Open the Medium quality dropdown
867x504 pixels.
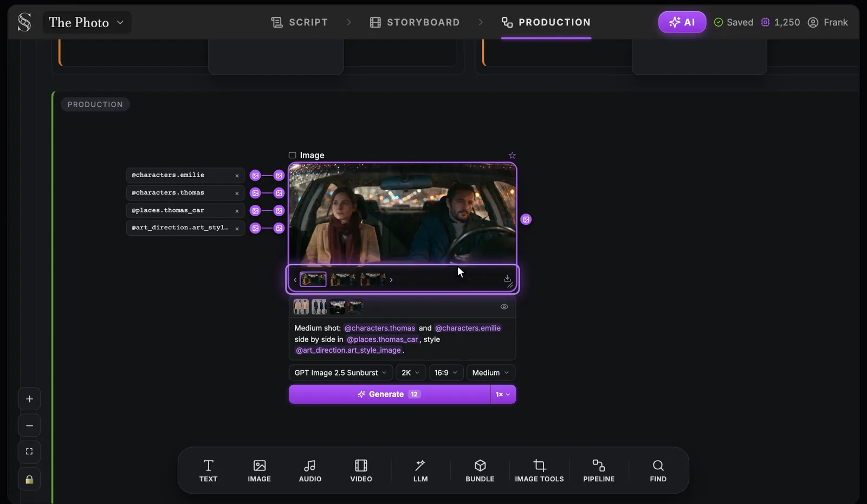(x=490, y=373)
